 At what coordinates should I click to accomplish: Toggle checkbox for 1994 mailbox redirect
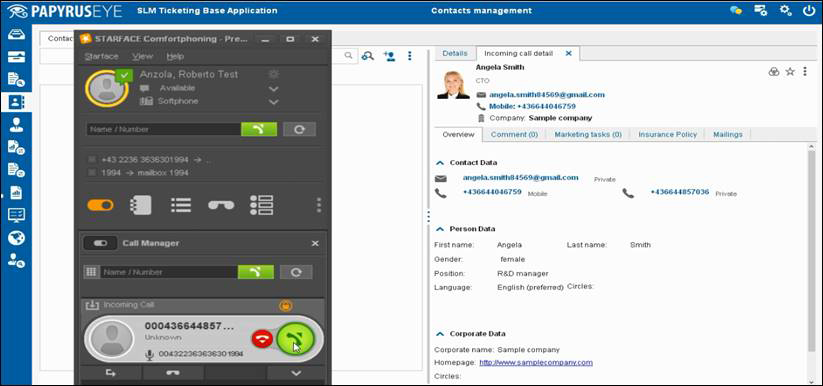[x=92, y=172]
